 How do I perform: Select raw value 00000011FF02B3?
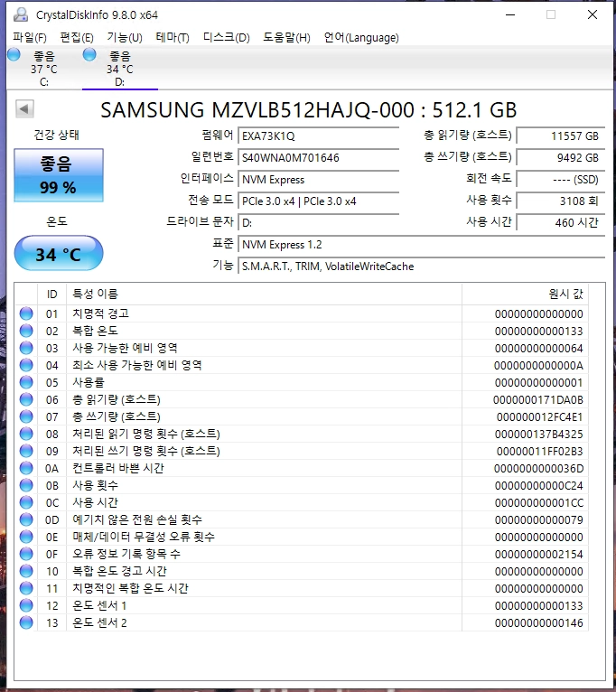pos(539,452)
